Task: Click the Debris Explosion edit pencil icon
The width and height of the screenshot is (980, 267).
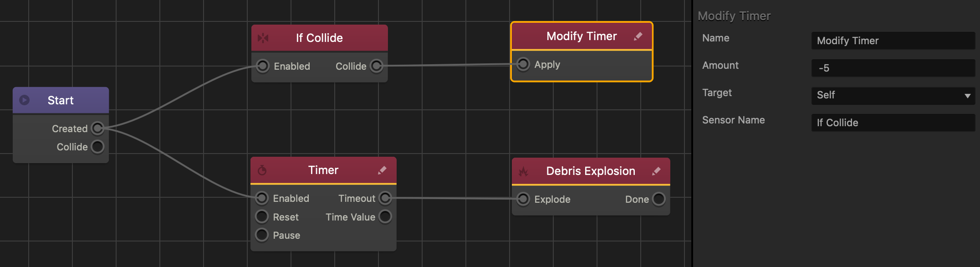Action: pos(656,171)
